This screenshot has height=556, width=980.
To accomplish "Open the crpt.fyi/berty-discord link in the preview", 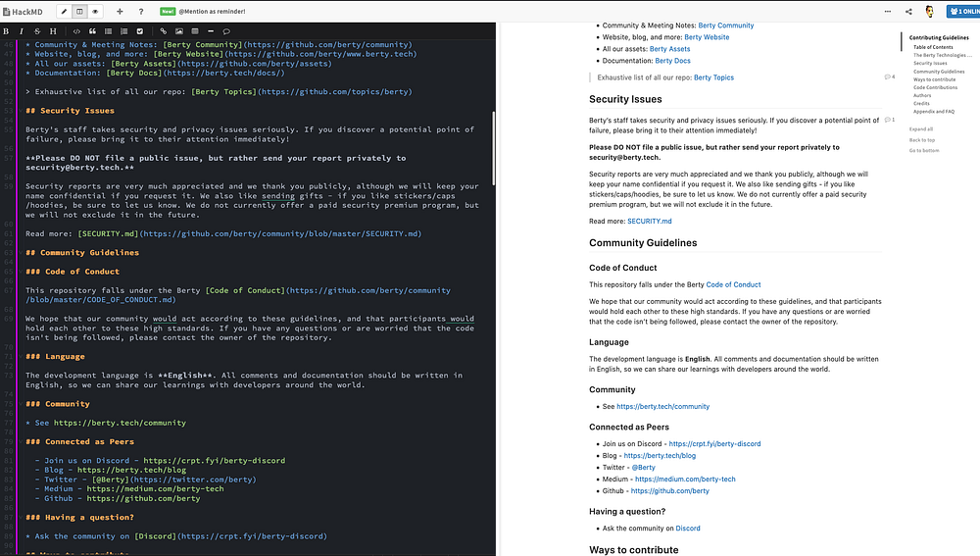I will [x=714, y=444].
